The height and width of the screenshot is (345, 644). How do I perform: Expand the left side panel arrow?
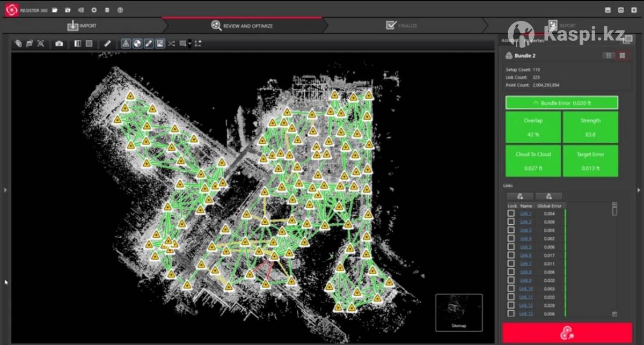(x=5, y=190)
